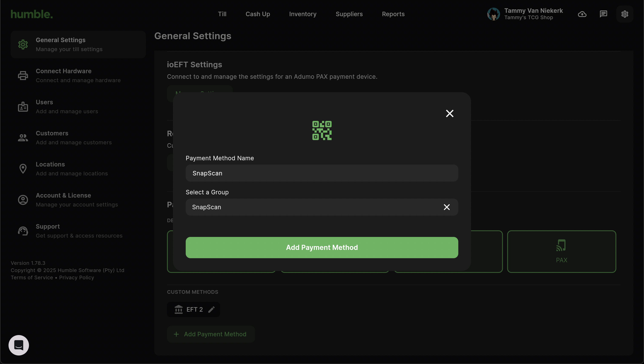Viewport: 644px width, 364px height.
Task: Go to the Inventory tab
Action: tap(303, 14)
